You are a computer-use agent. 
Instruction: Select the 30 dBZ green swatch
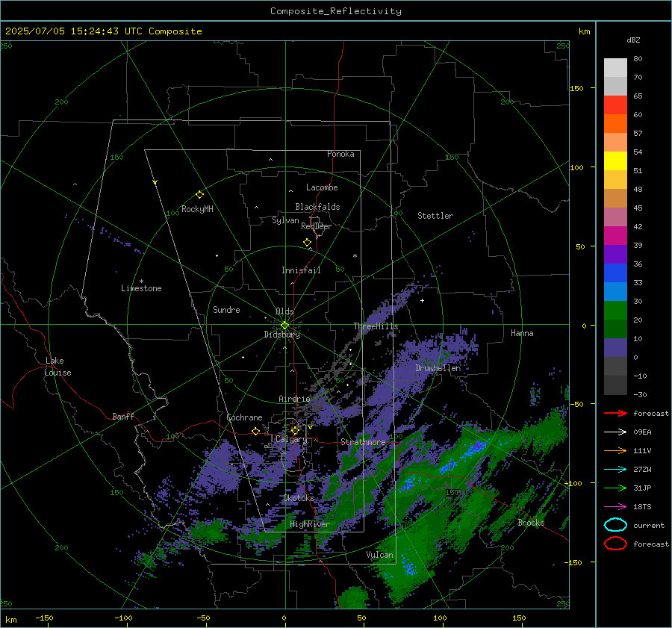coord(615,311)
